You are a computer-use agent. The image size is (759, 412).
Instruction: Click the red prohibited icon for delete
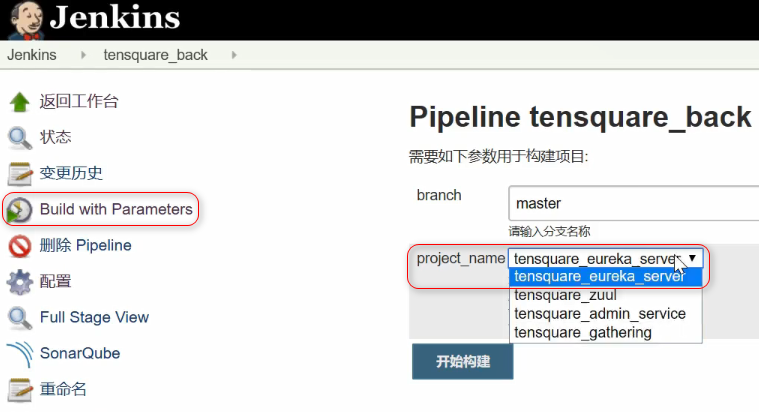[20, 246]
